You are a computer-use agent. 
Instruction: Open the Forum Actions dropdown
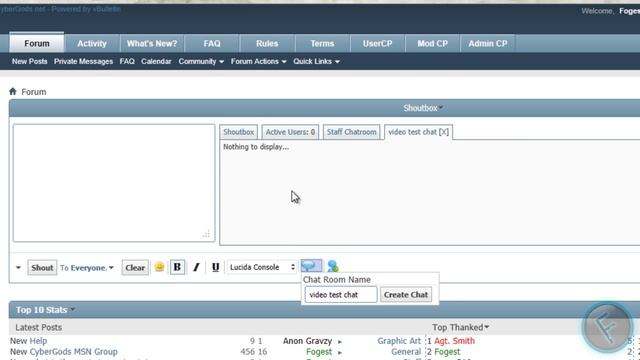click(x=258, y=62)
